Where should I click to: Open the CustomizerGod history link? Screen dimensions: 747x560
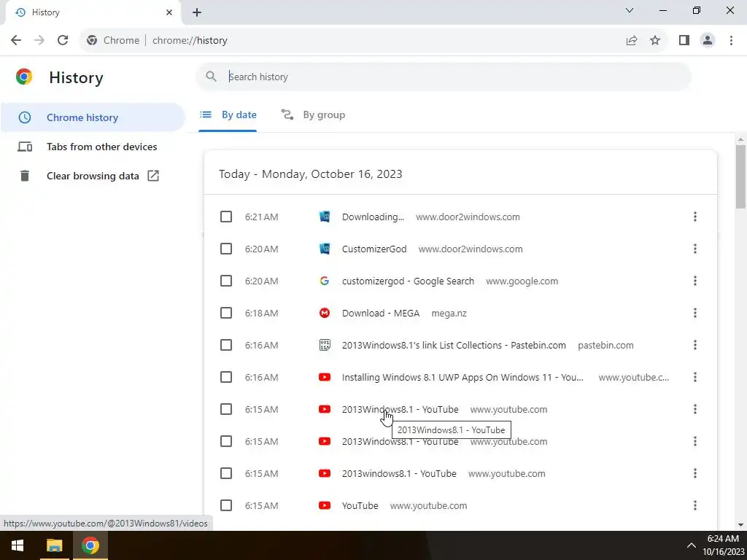374,249
